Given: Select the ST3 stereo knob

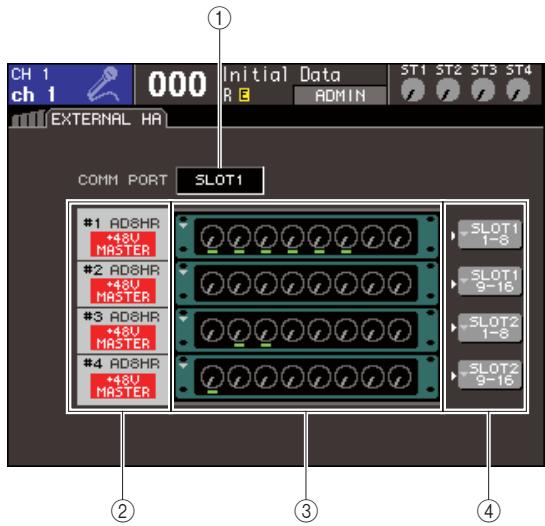Looking at the screenshot, I should 483,90.
